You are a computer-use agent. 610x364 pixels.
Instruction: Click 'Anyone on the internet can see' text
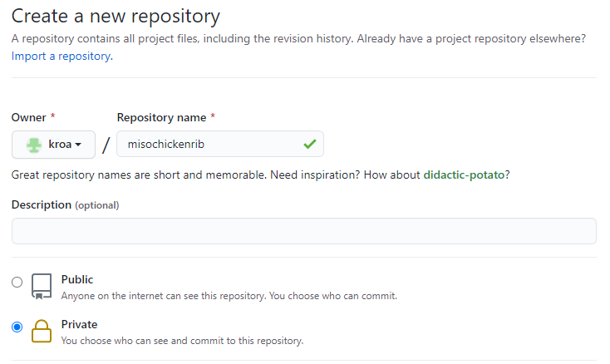tap(229, 296)
